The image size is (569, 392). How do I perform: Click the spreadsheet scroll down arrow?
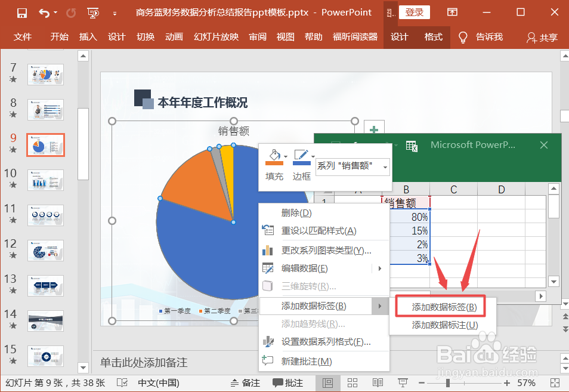[x=553, y=281]
